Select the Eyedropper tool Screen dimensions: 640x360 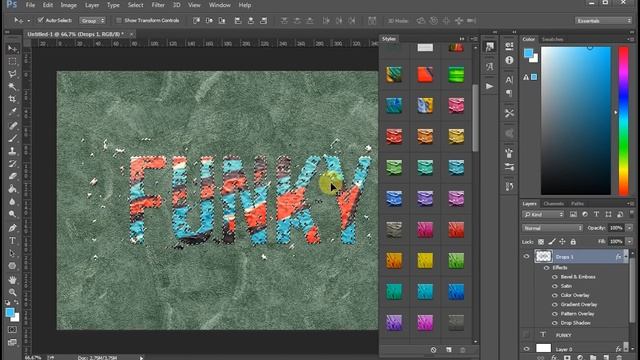coord(13,112)
